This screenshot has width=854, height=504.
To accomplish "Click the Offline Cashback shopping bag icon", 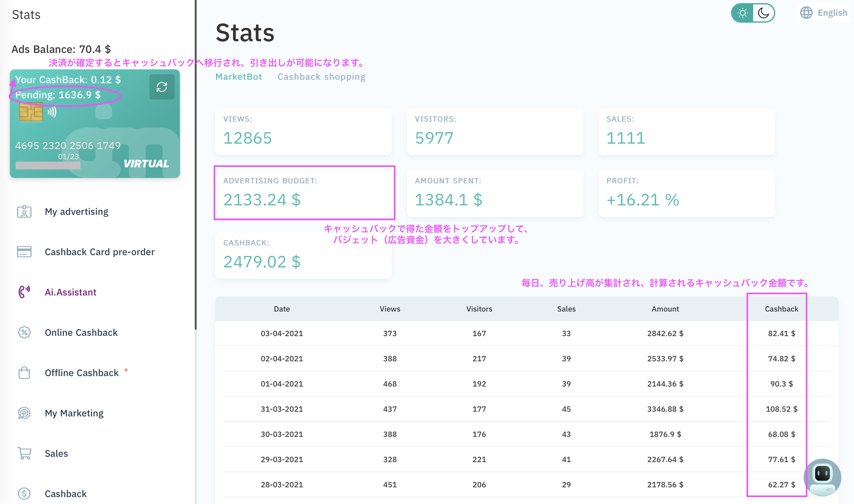I will click(x=24, y=373).
